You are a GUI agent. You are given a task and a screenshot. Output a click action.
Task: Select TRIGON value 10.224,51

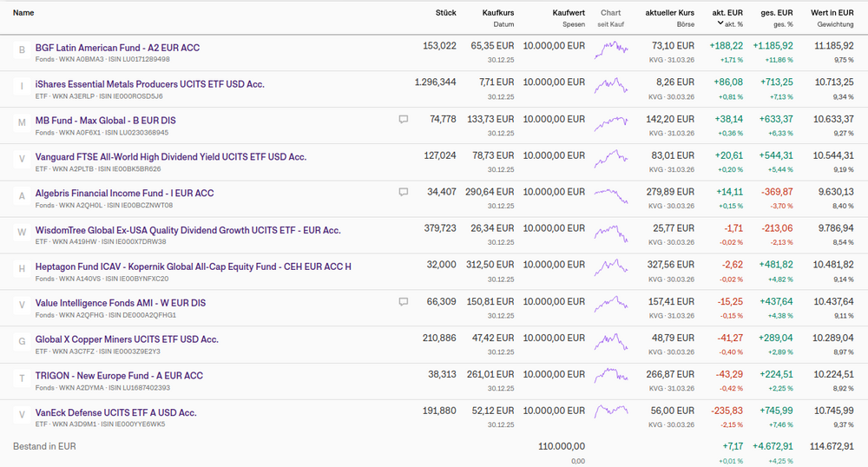pos(833,375)
